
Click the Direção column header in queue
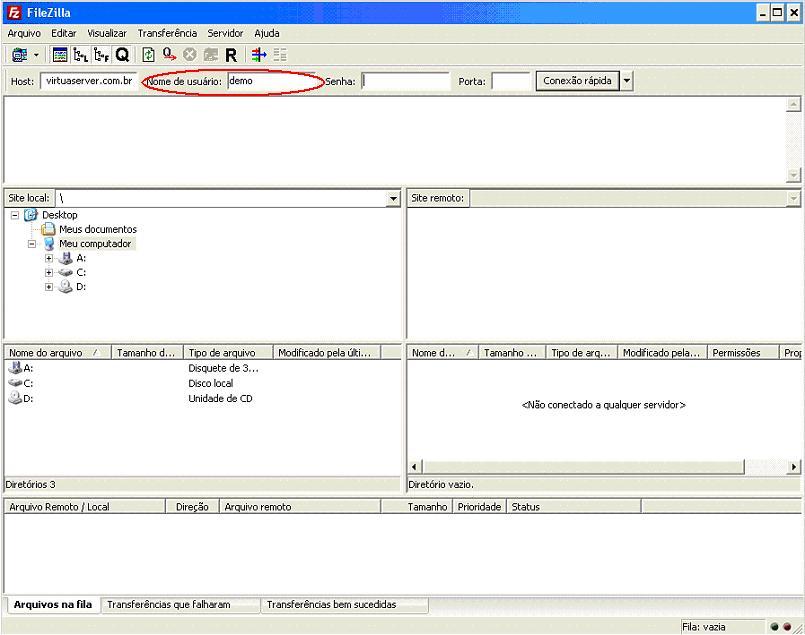tap(193, 507)
